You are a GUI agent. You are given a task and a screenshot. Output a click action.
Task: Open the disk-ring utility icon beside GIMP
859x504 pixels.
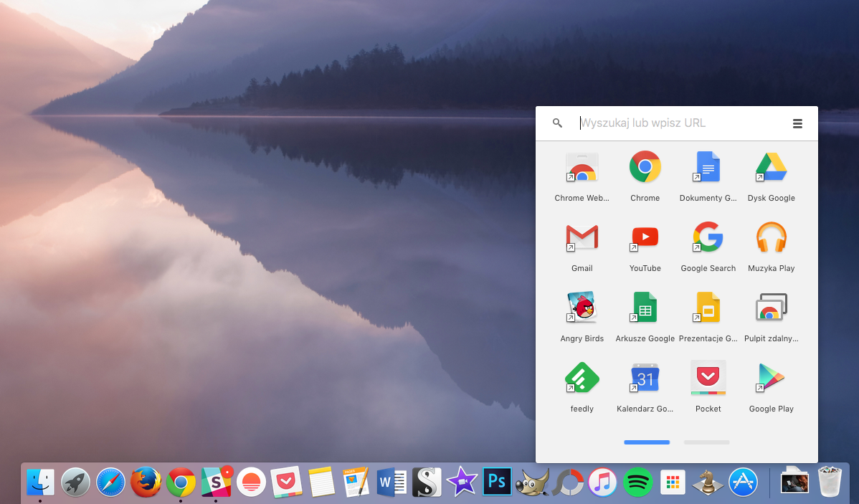pos(567,482)
